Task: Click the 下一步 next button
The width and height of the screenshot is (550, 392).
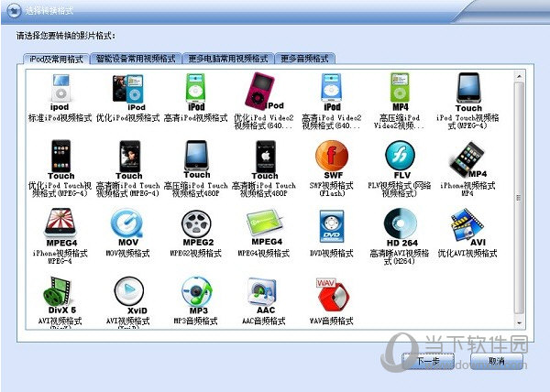Action: 428,361
